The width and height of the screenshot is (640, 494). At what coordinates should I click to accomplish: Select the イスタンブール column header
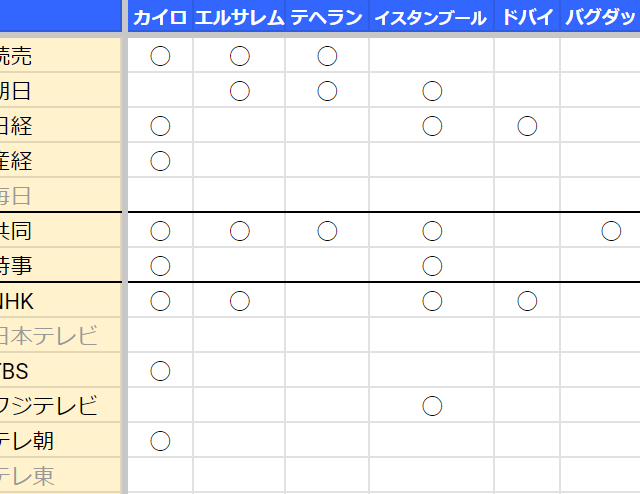(431, 18)
